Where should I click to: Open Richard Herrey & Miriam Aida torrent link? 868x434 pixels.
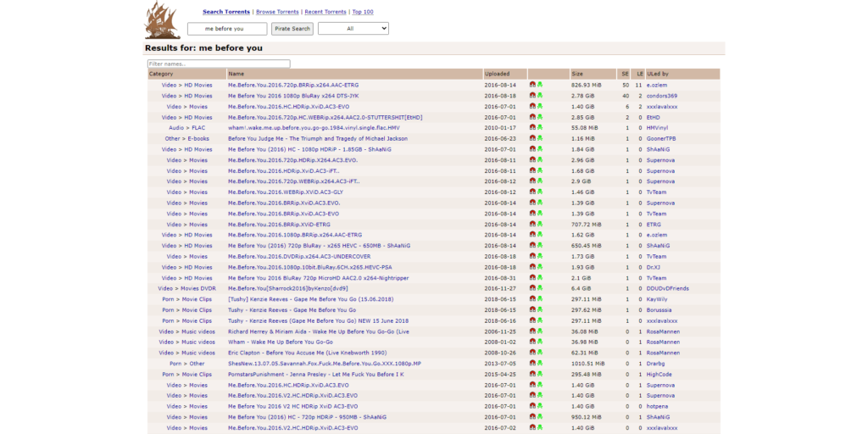tap(319, 331)
